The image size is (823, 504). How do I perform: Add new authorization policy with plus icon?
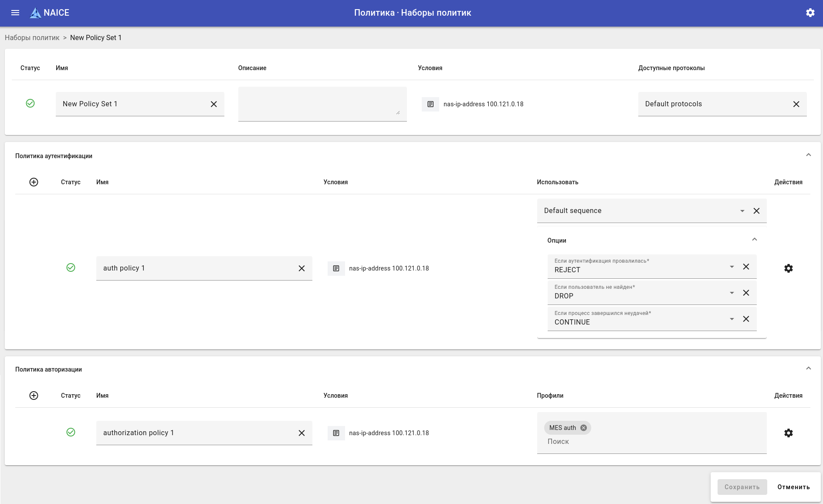coord(34,396)
